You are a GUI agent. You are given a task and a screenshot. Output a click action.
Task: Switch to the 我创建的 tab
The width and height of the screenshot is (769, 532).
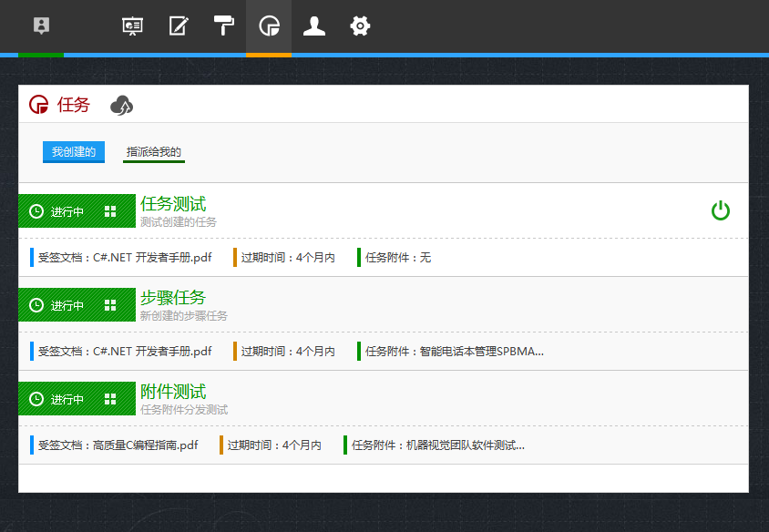[x=72, y=151]
